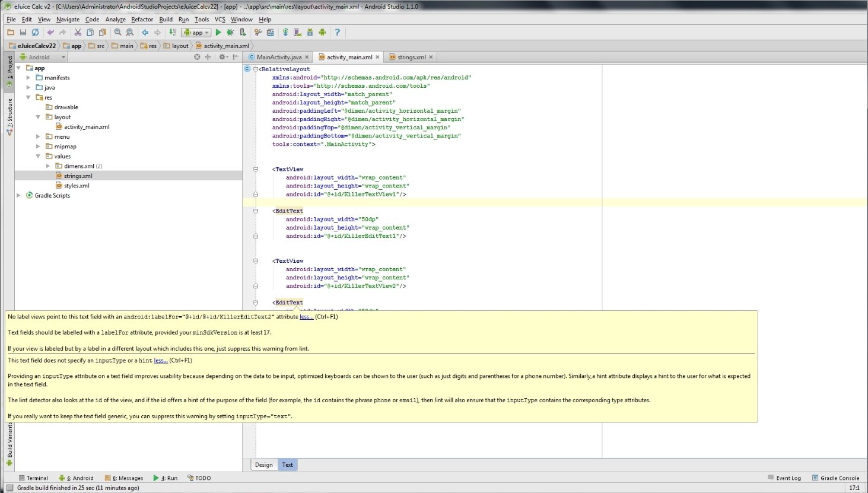Open Settings wrench icon in toolbar

point(258,33)
